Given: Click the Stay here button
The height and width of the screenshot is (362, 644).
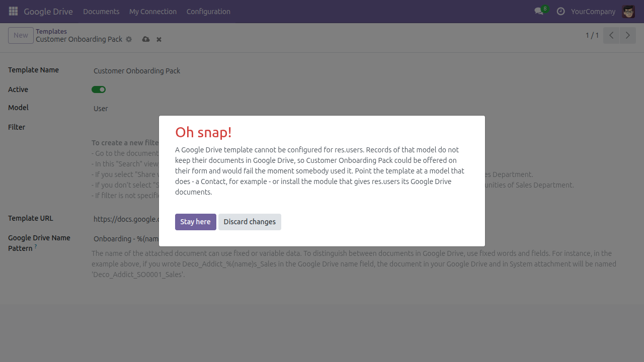Looking at the screenshot, I should pos(196,222).
